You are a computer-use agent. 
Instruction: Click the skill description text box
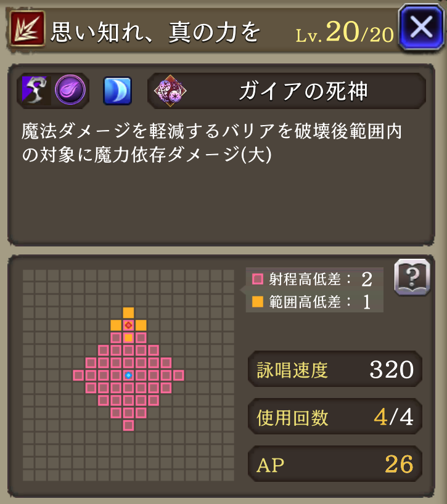pyautogui.click(x=221, y=155)
